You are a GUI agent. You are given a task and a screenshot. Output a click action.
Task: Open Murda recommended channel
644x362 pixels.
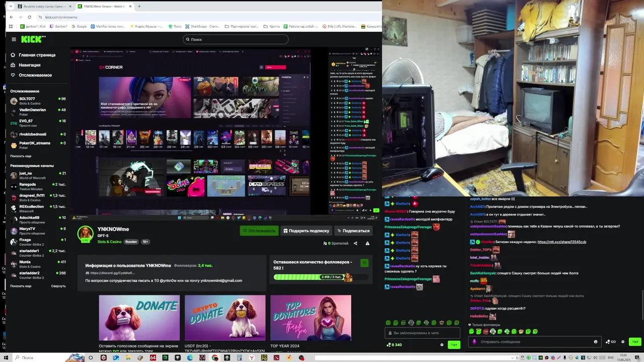38,264
